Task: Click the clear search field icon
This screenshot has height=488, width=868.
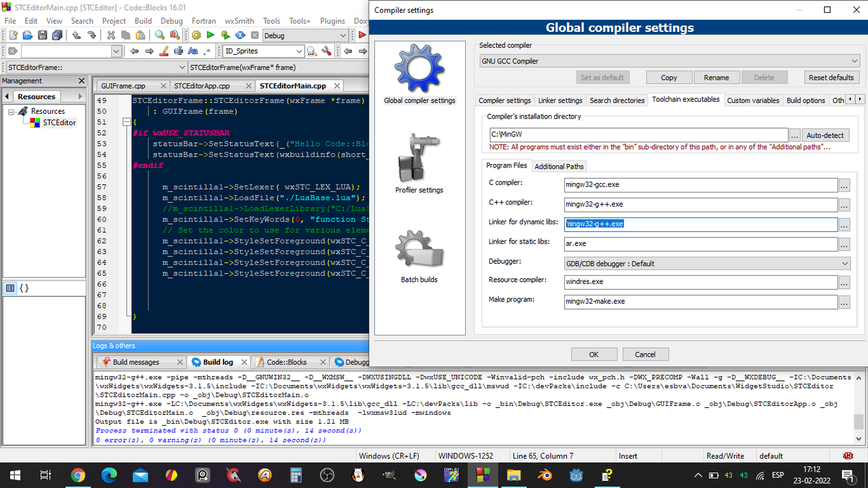Action: click(x=12, y=51)
